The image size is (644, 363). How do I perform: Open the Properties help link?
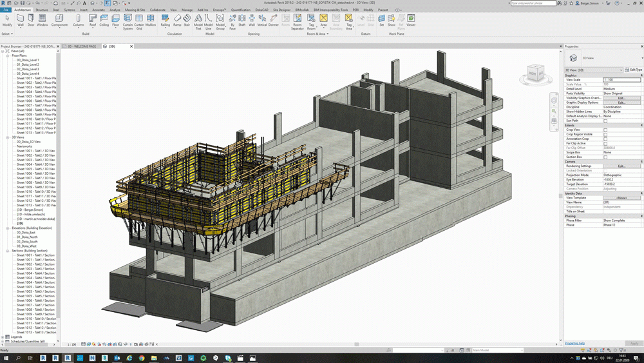coord(574,343)
